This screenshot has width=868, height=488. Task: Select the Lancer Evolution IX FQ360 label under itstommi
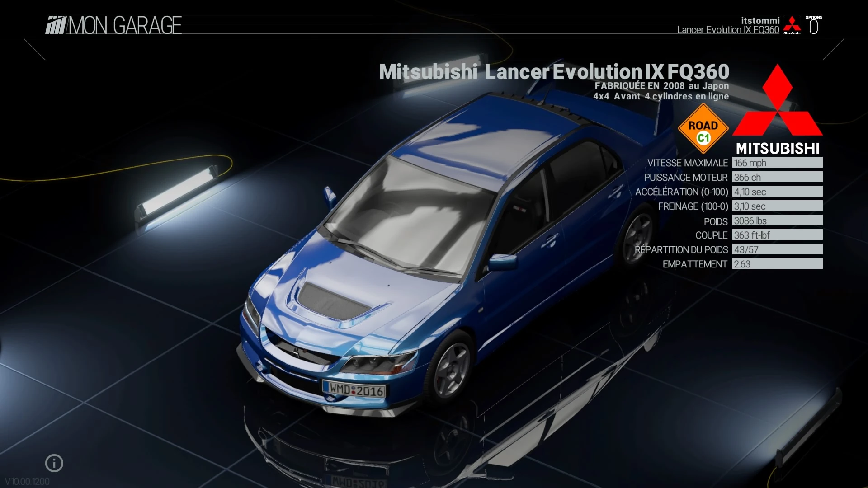[x=727, y=30]
